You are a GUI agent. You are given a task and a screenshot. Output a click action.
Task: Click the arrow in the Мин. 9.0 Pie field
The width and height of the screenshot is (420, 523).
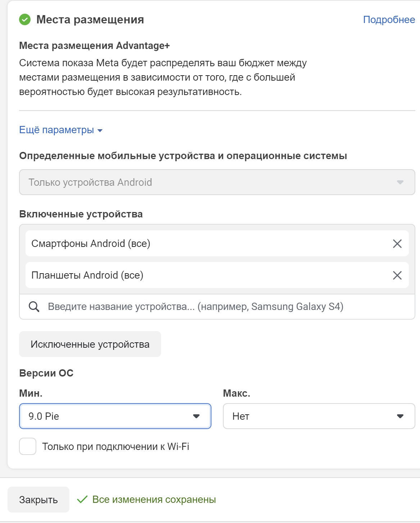tap(196, 416)
